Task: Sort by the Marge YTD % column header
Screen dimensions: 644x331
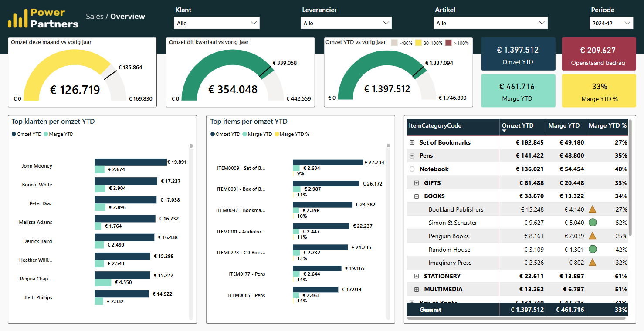Action: click(x=607, y=125)
